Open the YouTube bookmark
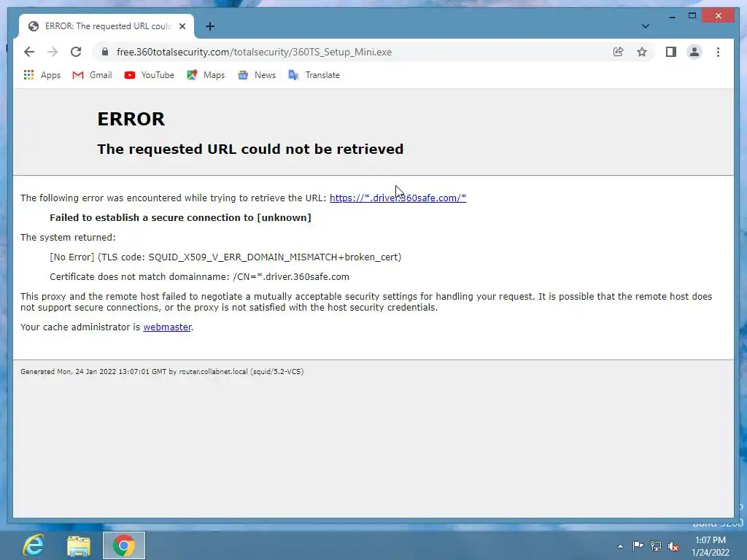Viewport: 747px width, 560px height. click(x=149, y=75)
